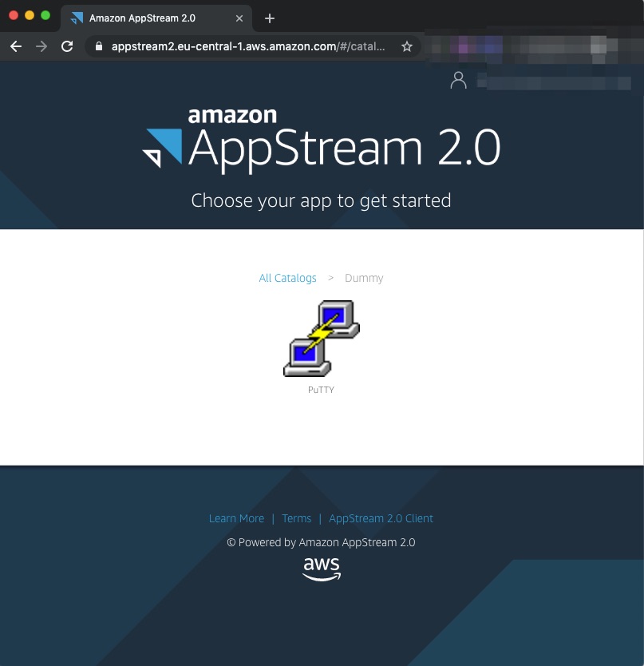644x666 pixels.
Task: Click the AWS logo in the footer
Action: pyautogui.click(x=321, y=569)
